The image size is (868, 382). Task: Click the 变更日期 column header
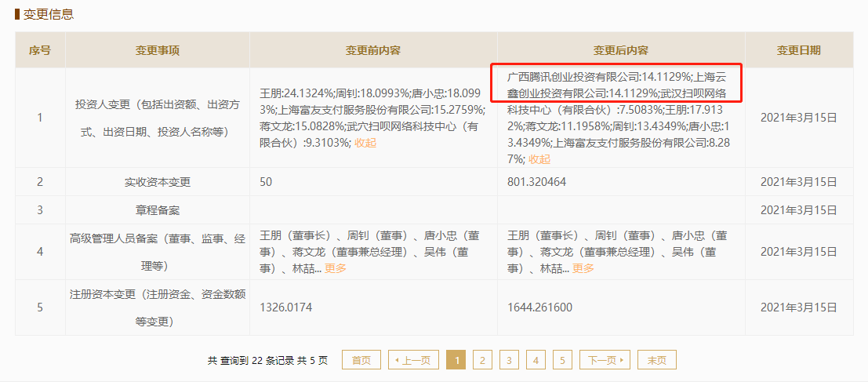(x=799, y=50)
